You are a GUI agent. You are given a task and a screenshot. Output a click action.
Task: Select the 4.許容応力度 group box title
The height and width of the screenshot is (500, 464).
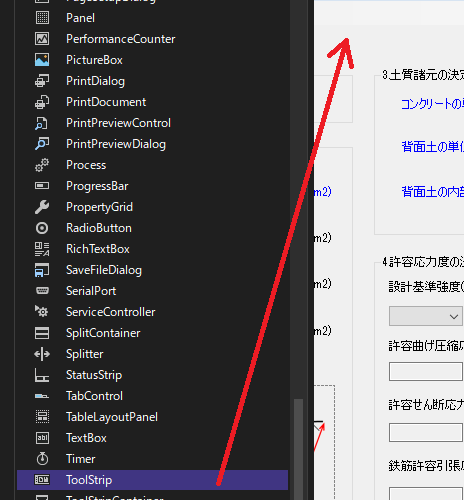pyautogui.click(x=423, y=262)
